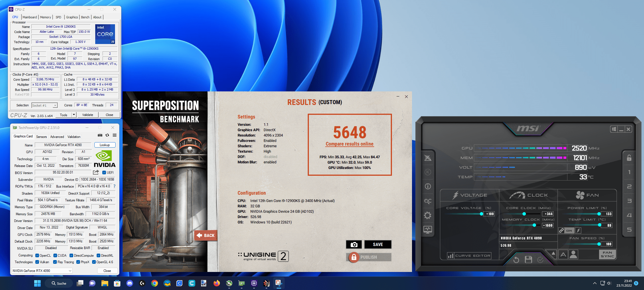644x290 pixels.
Task: Click the Windows Start button
Action: [37, 283]
